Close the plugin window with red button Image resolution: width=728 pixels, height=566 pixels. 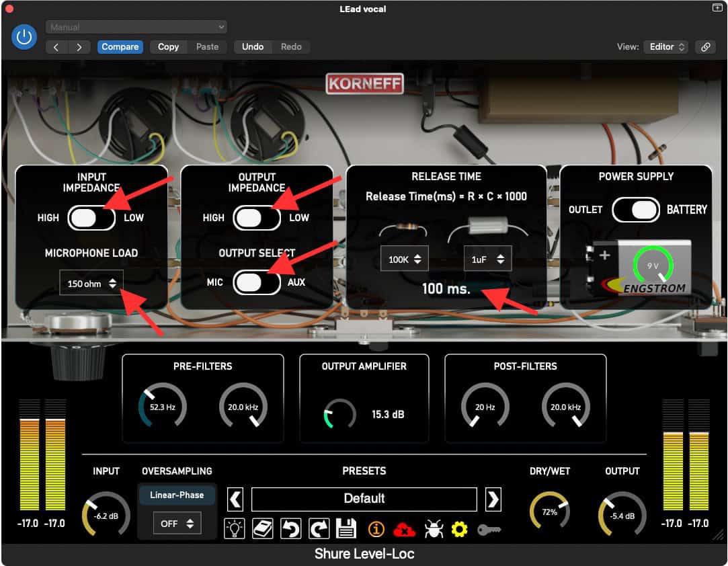pos(9,8)
